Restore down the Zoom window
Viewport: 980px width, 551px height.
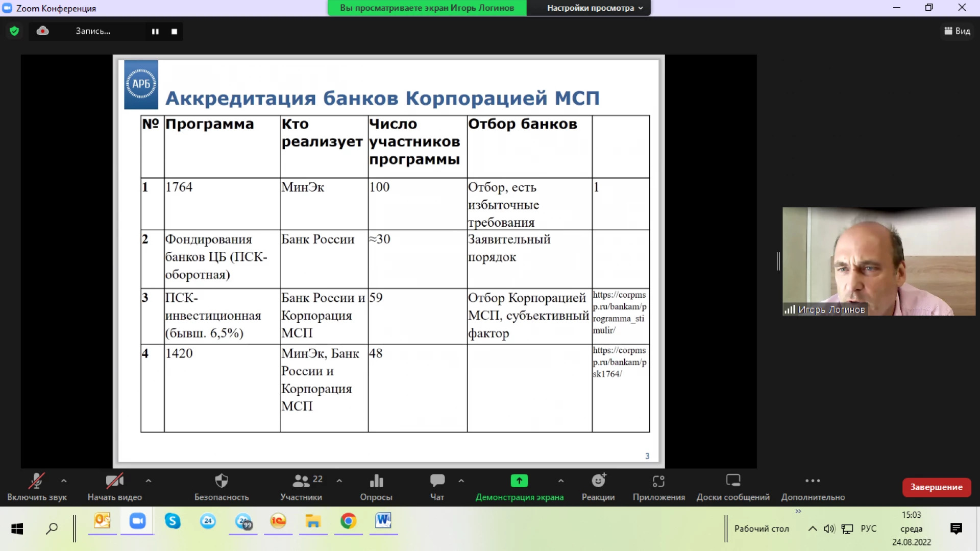[x=929, y=8]
